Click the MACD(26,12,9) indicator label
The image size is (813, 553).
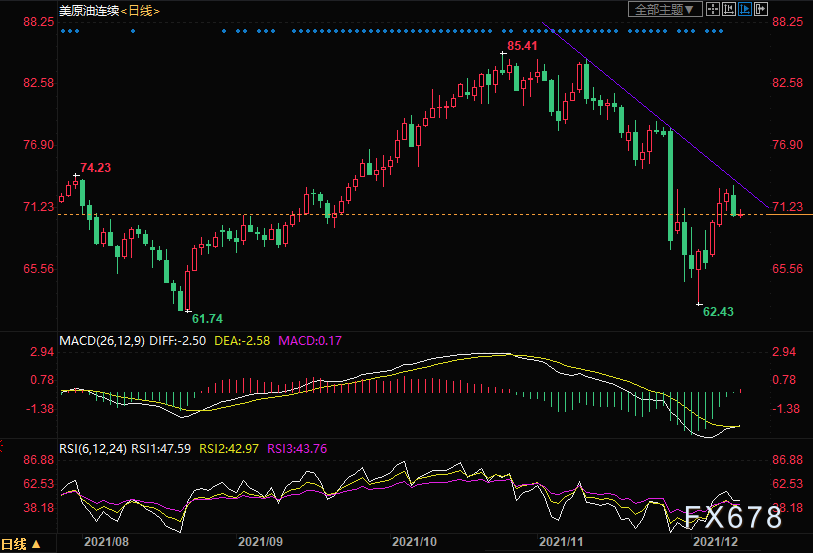[102, 341]
